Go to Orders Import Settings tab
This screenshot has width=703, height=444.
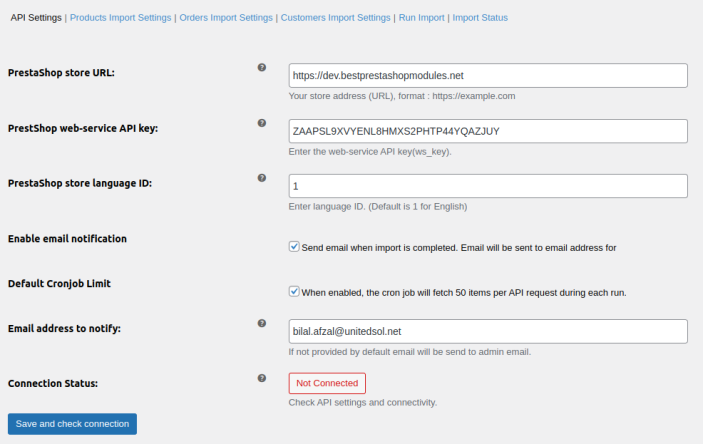pyautogui.click(x=226, y=18)
